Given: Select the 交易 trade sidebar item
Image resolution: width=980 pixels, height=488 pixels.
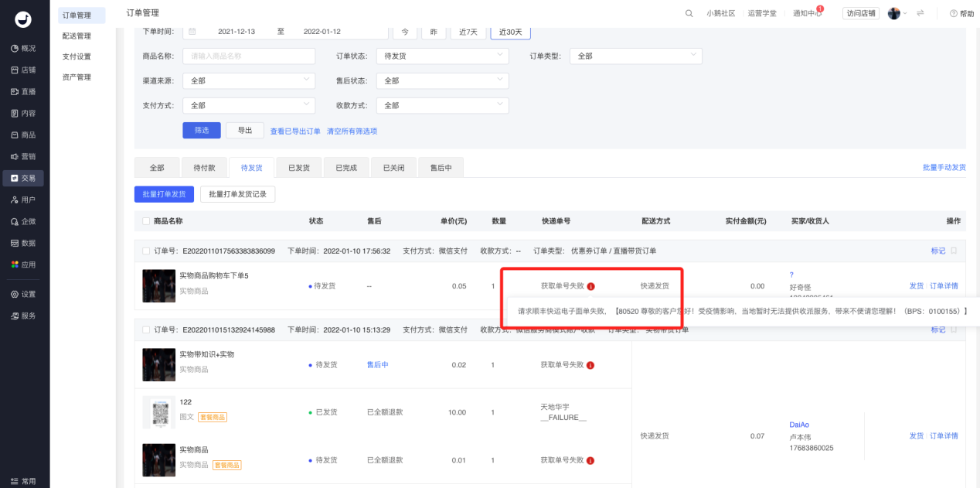Looking at the screenshot, I should 24,178.
